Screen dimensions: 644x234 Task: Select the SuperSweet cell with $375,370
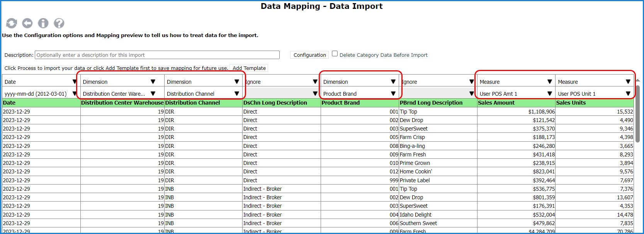tap(438, 129)
